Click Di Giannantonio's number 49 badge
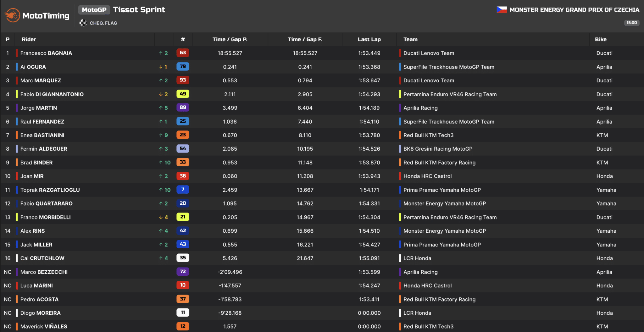The height and width of the screenshot is (332, 644). coord(183,94)
